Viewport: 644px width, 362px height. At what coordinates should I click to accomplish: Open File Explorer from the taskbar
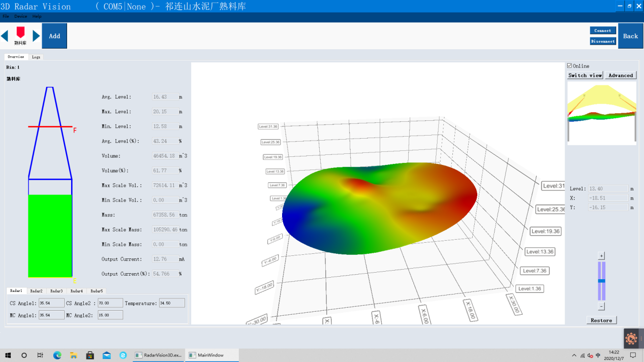click(x=73, y=355)
